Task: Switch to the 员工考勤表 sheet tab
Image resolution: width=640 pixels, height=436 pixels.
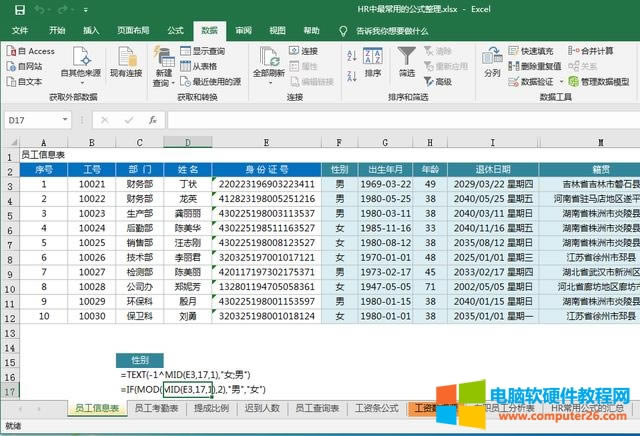Action: point(157,408)
